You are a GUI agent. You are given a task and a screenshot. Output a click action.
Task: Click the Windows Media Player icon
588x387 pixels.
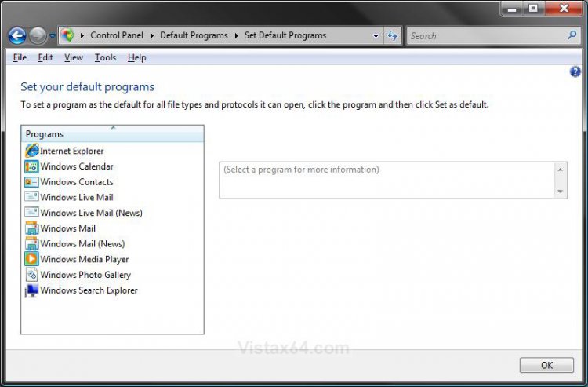click(x=31, y=259)
